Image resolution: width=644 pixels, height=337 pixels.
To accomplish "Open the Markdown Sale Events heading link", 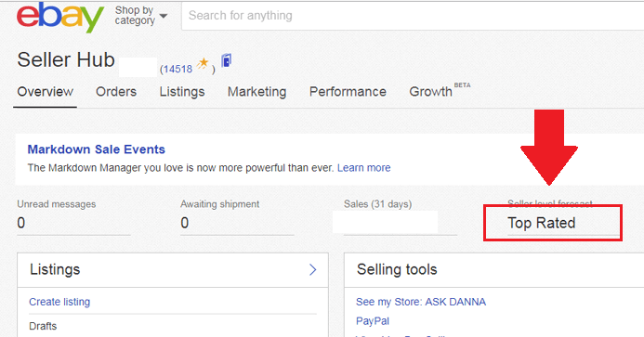I will tap(96, 149).
